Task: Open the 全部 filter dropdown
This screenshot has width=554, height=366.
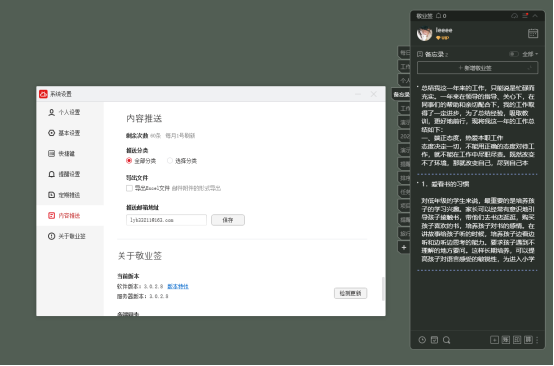Action: click(530, 54)
